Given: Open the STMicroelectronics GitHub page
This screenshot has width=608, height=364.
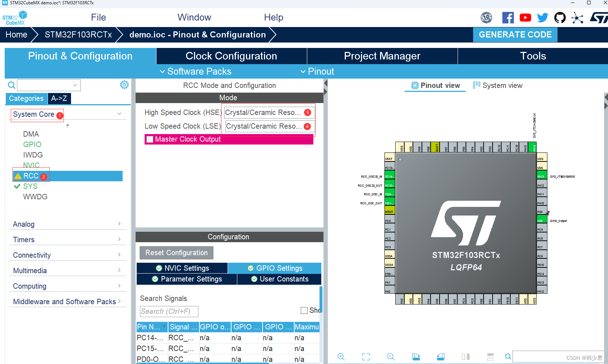Looking at the screenshot, I should (x=560, y=17).
